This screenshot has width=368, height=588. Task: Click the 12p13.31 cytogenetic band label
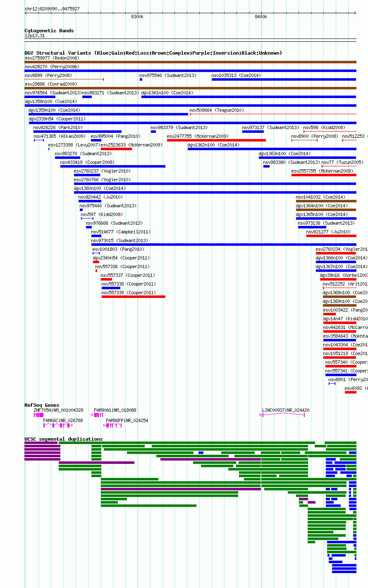(35, 36)
